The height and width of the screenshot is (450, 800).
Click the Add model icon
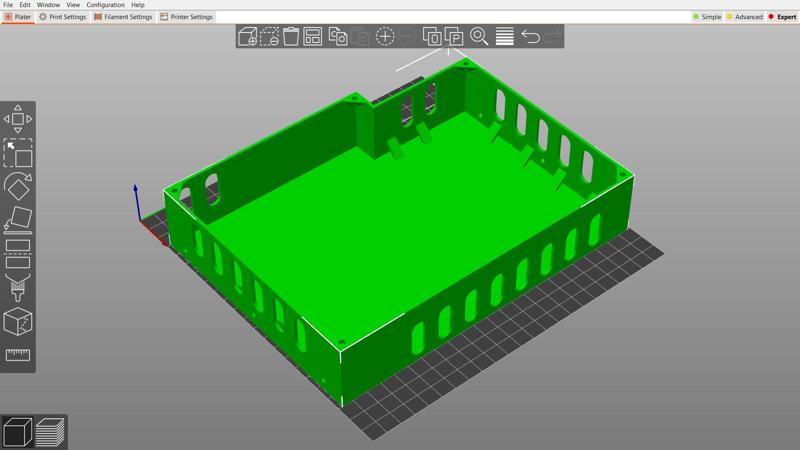coord(247,37)
